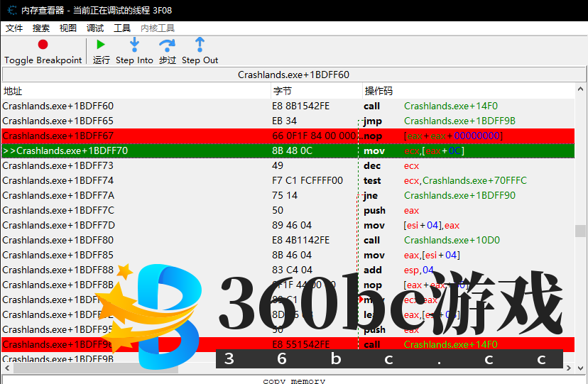Open the 视图 menu
Image resolution: width=588 pixels, height=384 pixels.
(x=68, y=28)
